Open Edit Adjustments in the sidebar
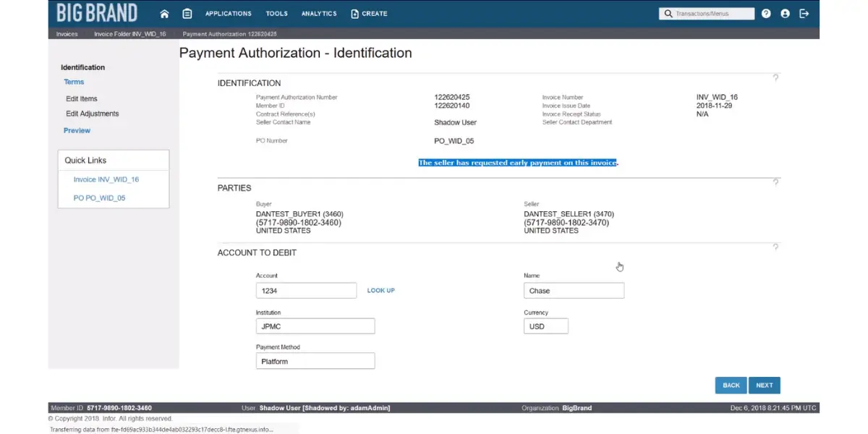Screen dimensions: 868x434 pyautogui.click(x=93, y=114)
